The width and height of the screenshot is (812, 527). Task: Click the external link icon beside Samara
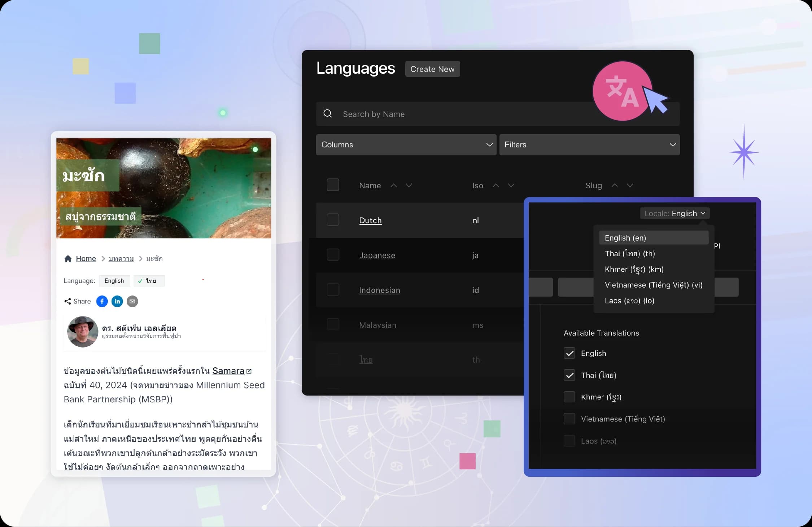click(x=249, y=370)
